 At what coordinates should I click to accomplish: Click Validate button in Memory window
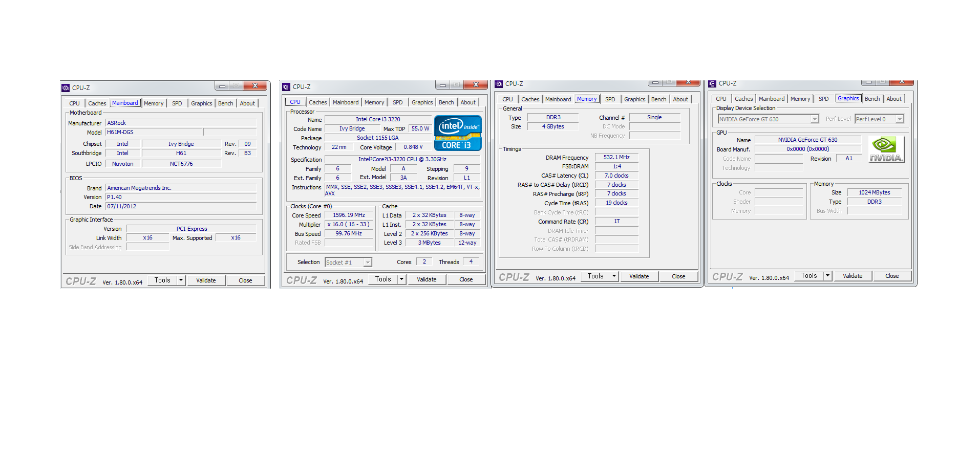(x=639, y=276)
